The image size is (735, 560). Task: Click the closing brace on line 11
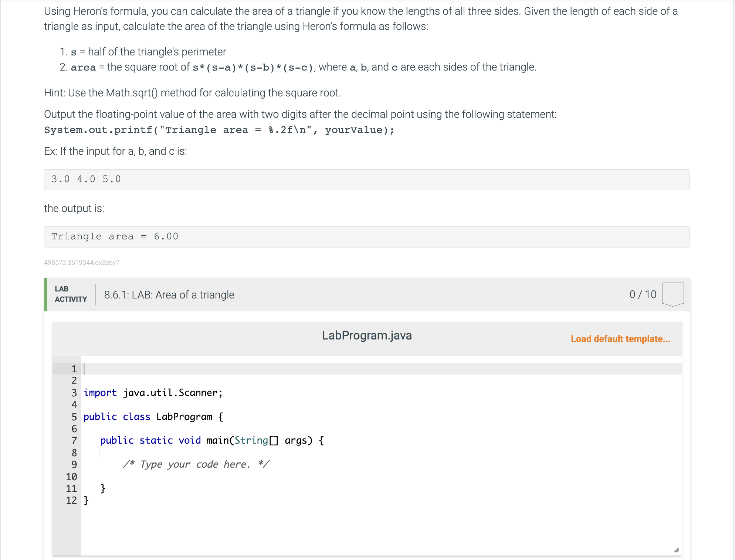pos(103,488)
